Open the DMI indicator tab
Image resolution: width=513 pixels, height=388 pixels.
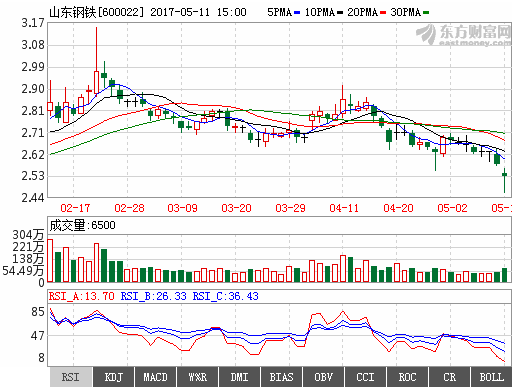[239, 377]
